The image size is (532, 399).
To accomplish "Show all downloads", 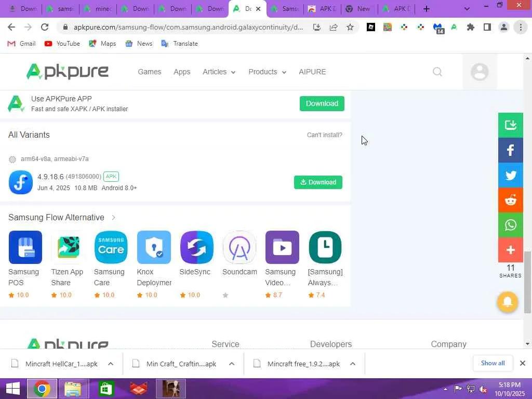I will pyautogui.click(x=493, y=363).
